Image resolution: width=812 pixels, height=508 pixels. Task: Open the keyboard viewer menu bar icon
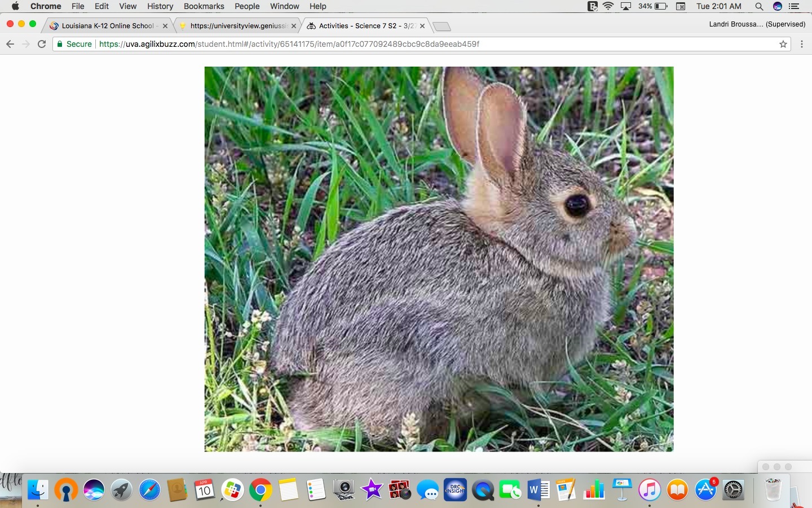coord(681,6)
